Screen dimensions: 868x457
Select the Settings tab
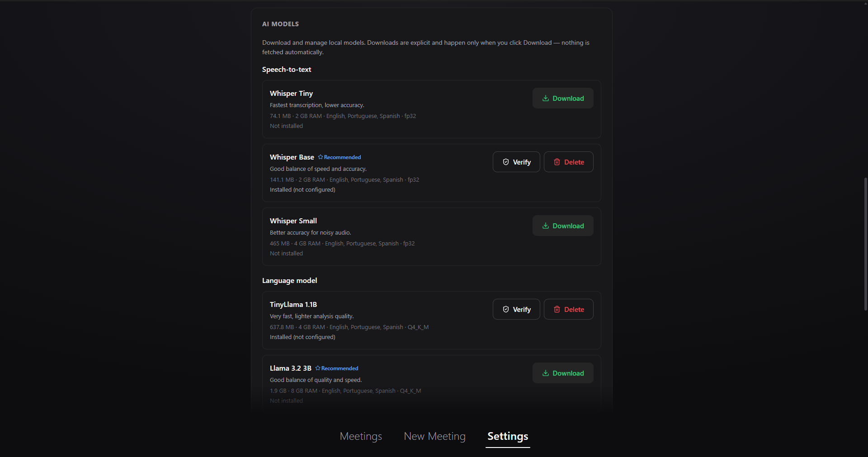508,436
